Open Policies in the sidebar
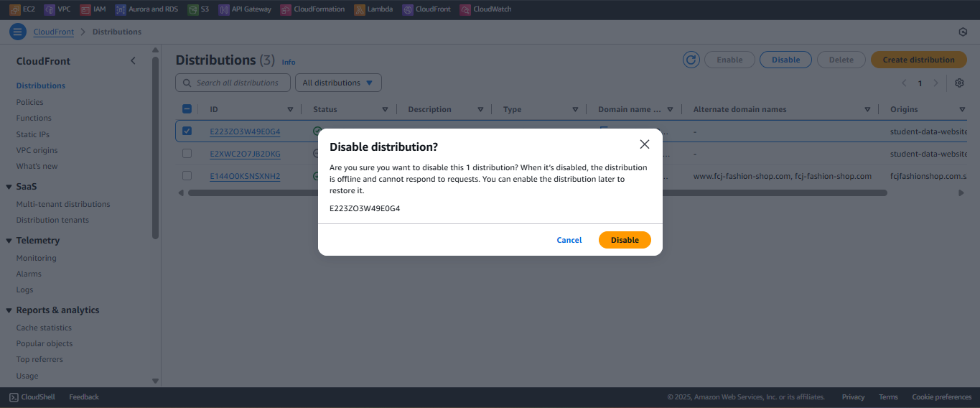Image resolution: width=980 pixels, height=408 pixels. (x=30, y=102)
